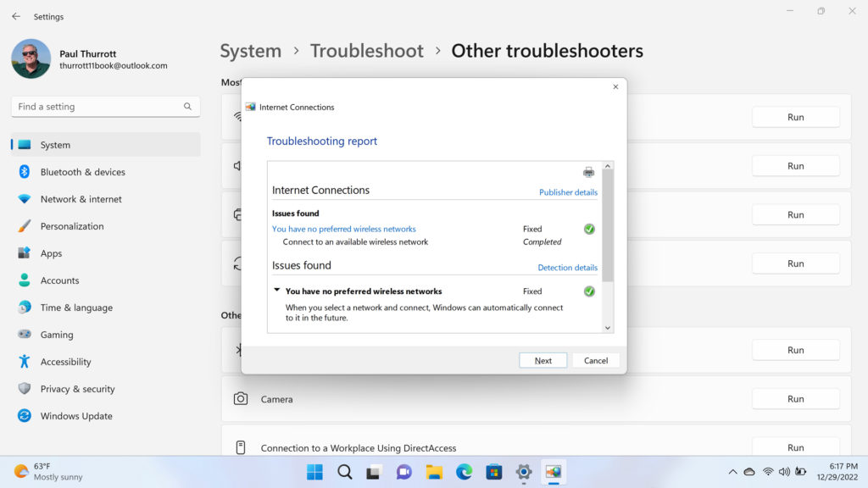Collapse the 'You have no preferred wireless networks' details
The image size is (868, 488).
click(x=276, y=291)
